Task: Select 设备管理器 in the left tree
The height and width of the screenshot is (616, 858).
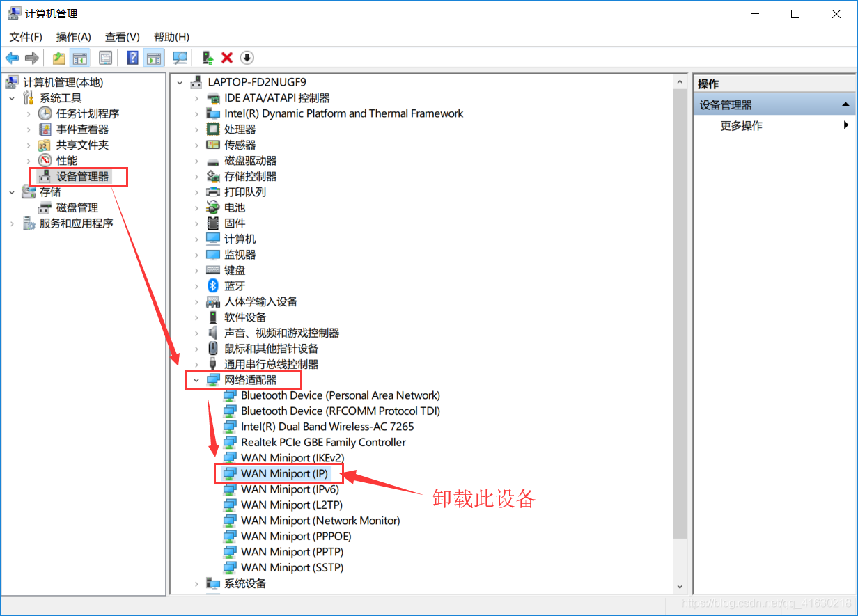Action: pos(83,176)
